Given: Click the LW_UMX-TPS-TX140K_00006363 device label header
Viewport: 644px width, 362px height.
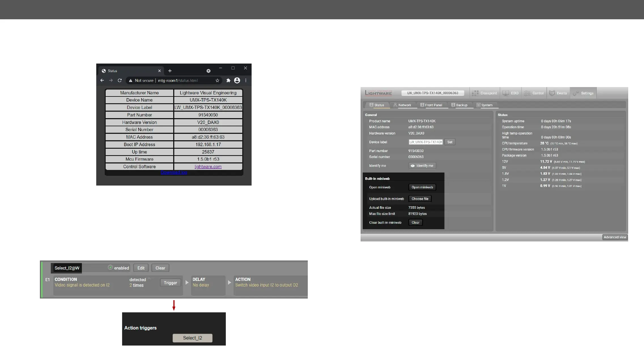Looking at the screenshot, I should [433, 93].
